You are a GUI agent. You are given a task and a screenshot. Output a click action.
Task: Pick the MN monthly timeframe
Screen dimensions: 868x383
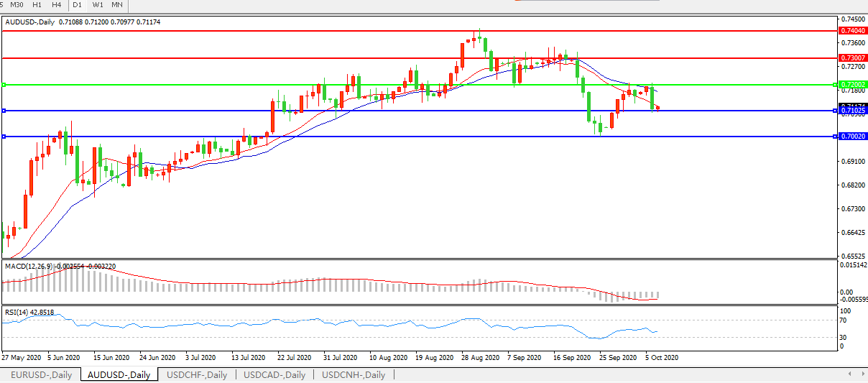point(116,5)
